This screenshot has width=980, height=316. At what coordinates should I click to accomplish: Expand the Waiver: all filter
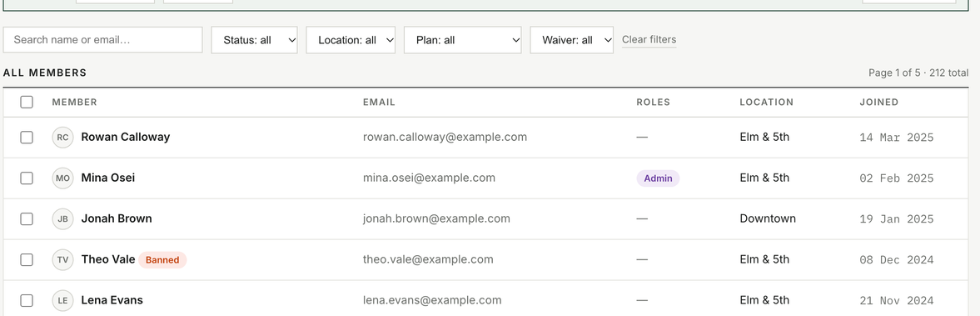[x=572, y=40]
